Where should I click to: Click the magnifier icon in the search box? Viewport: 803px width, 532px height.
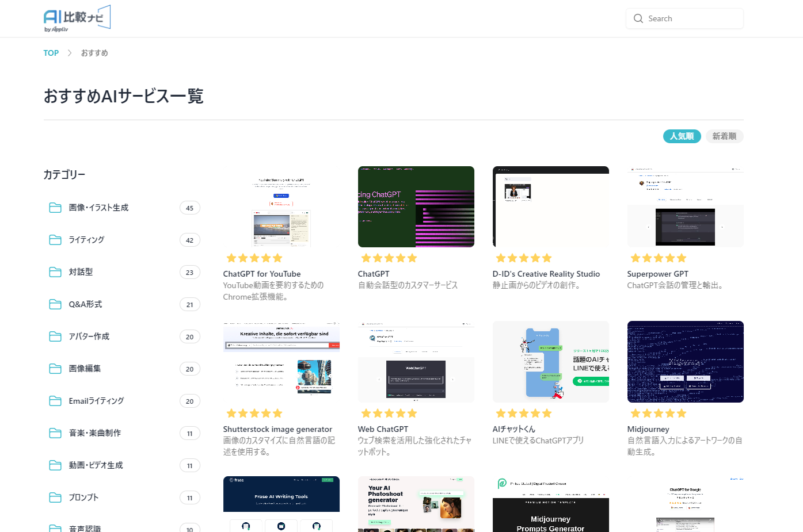click(x=638, y=18)
